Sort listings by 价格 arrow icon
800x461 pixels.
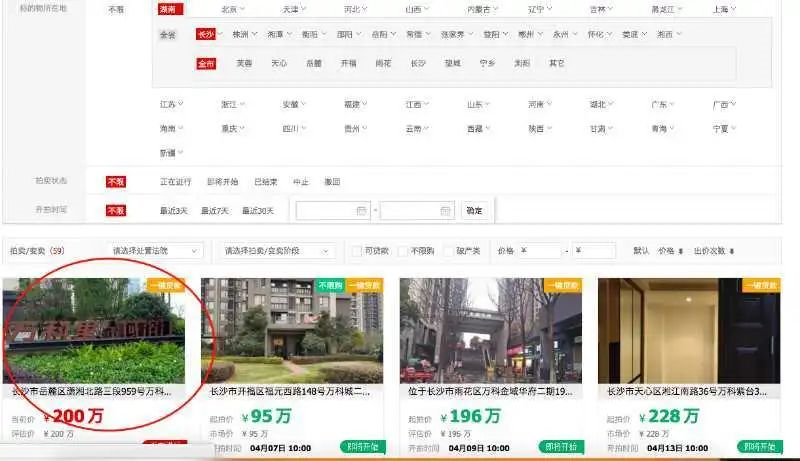[x=681, y=251]
